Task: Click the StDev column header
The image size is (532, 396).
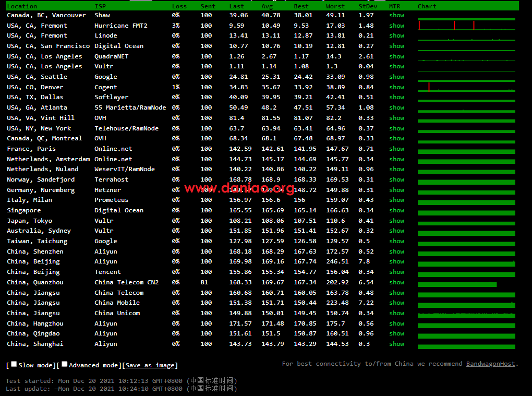Action: tap(368, 6)
